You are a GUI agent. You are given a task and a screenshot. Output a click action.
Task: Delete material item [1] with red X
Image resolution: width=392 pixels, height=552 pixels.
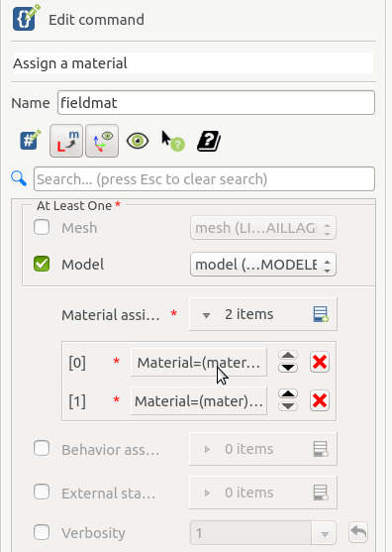(320, 400)
